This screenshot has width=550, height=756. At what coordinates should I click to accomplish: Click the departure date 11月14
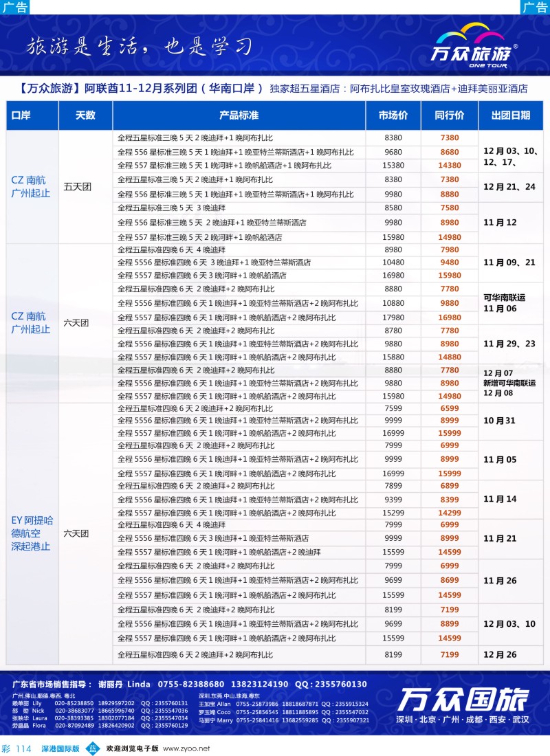coord(500,499)
